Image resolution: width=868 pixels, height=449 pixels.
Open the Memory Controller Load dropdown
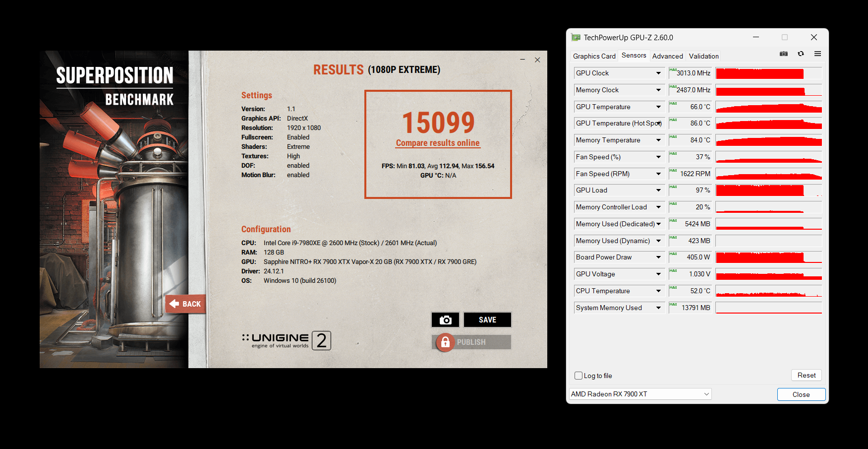pyautogui.click(x=658, y=207)
